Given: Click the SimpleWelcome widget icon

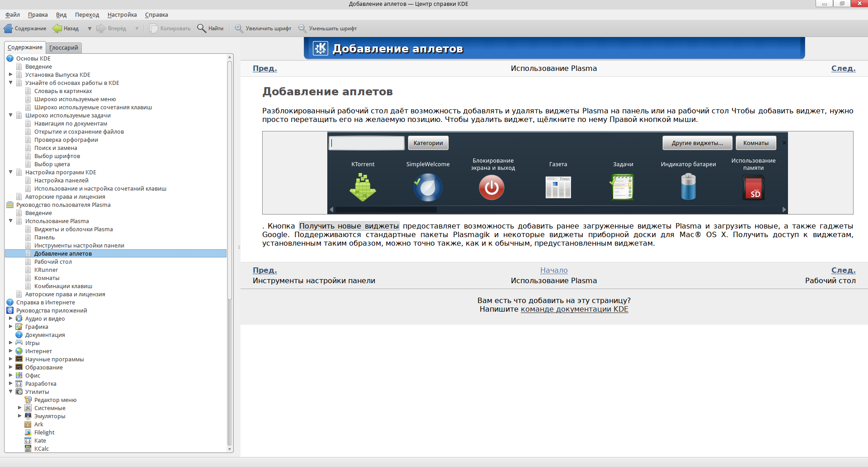Looking at the screenshot, I should click(x=428, y=188).
